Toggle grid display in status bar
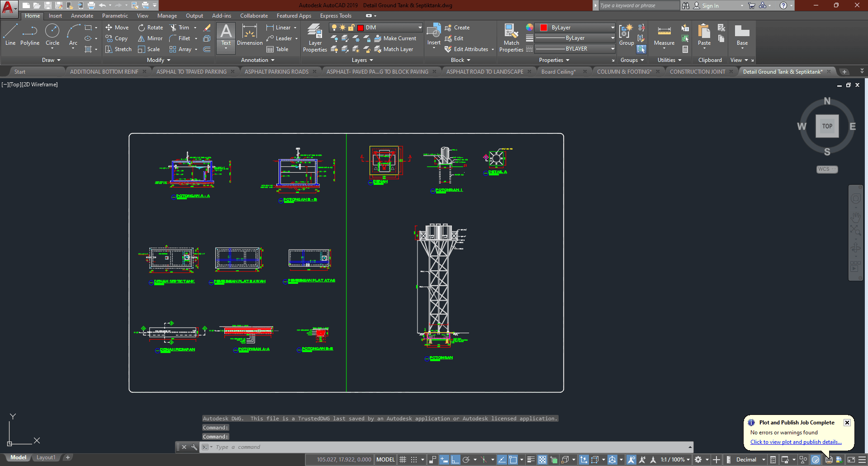 (403, 460)
